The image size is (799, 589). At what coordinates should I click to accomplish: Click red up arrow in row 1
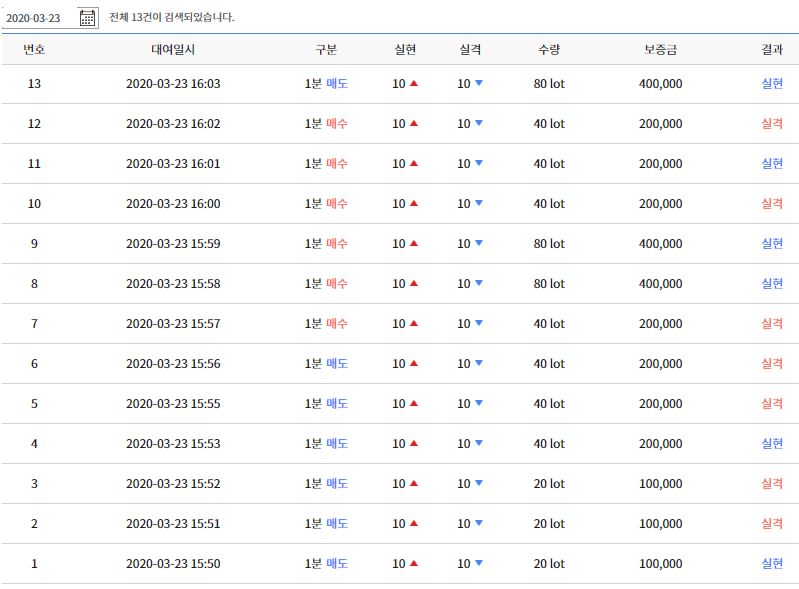pyautogui.click(x=414, y=563)
